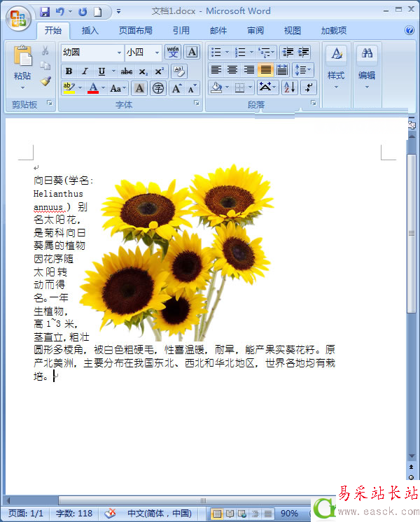Clear formatting with the eraser icon
420x522 pixels.
[179, 71]
